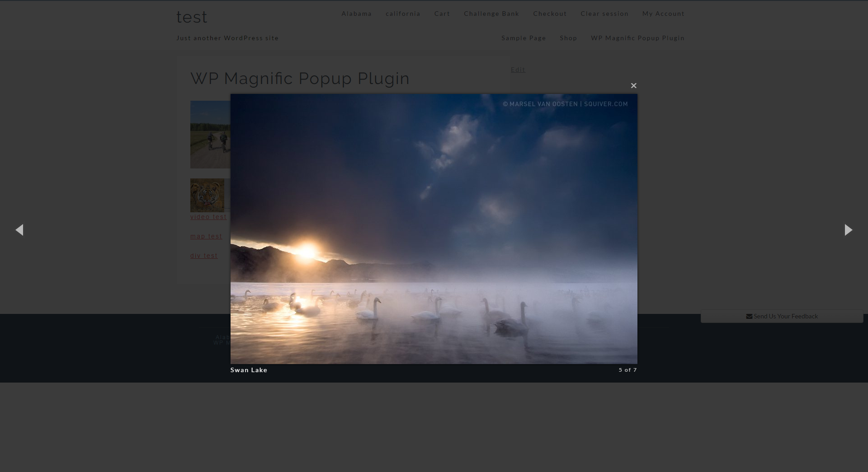Visit the Shop page
The width and height of the screenshot is (868, 472).
(568, 38)
